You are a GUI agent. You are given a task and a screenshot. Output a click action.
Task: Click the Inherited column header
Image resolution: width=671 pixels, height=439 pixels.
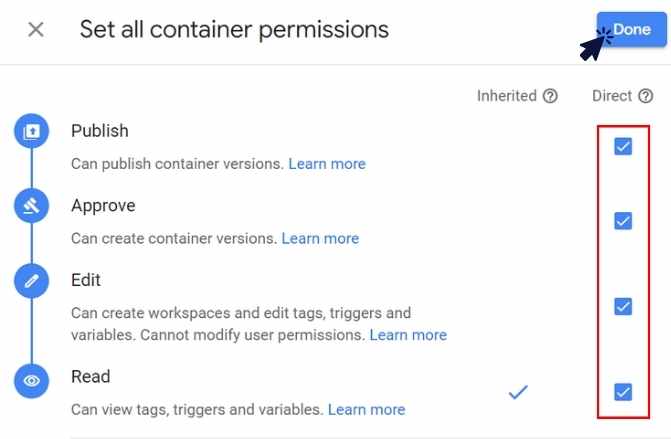(507, 96)
